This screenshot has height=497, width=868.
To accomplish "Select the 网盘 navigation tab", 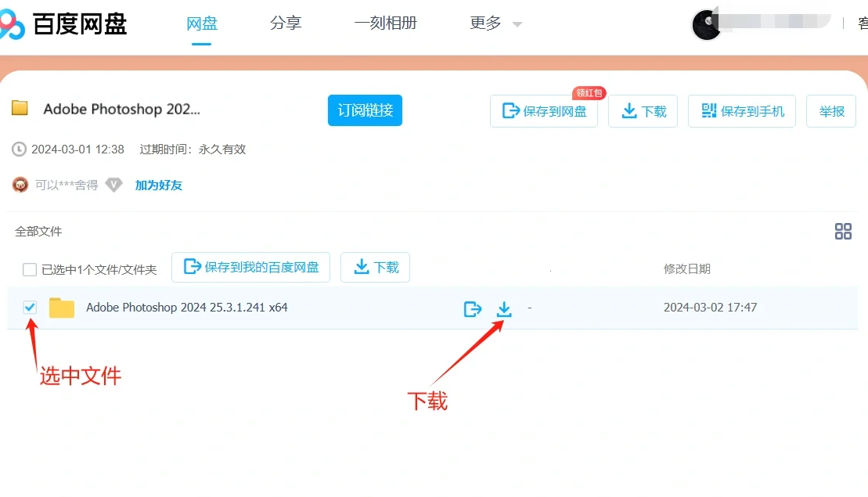I will click(x=202, y=23).
